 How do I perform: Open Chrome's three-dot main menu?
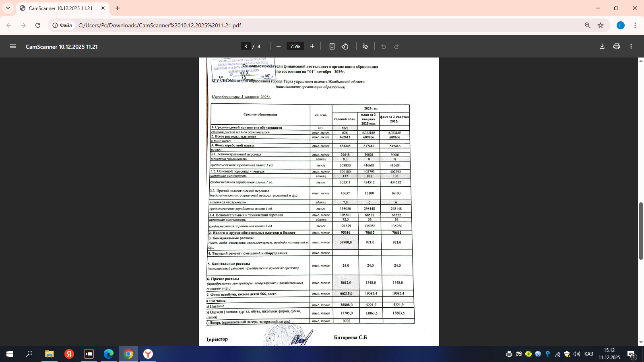pyautogui.click(x=635, y=25)
